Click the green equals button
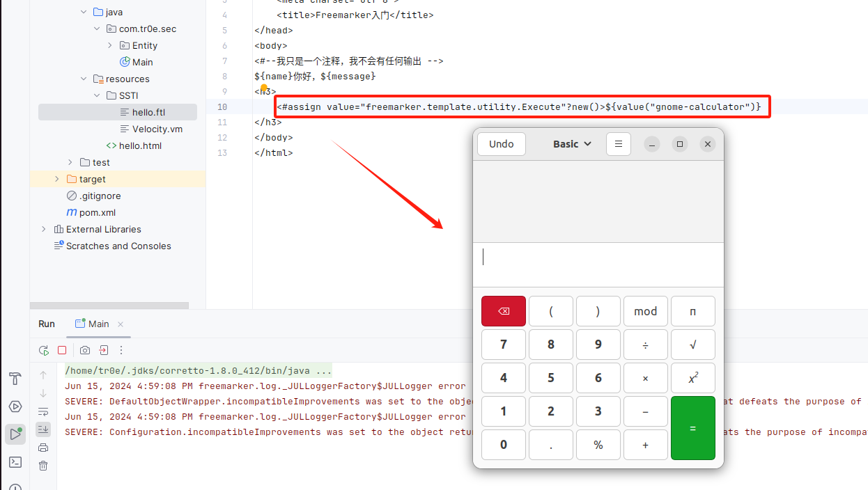 [693, 428]
